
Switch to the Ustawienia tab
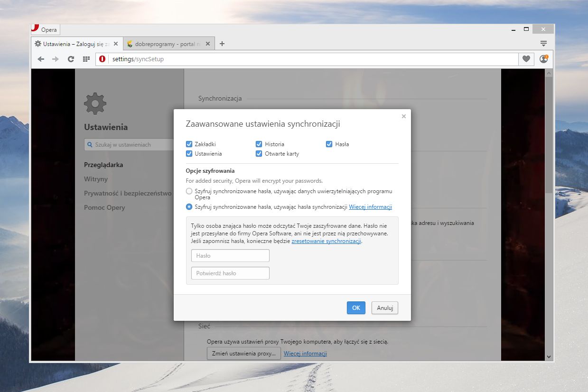pyautogui.click(x=76, y=44)
